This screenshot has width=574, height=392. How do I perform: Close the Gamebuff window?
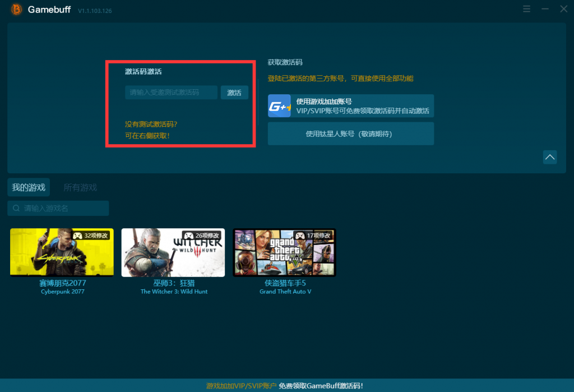564,9
